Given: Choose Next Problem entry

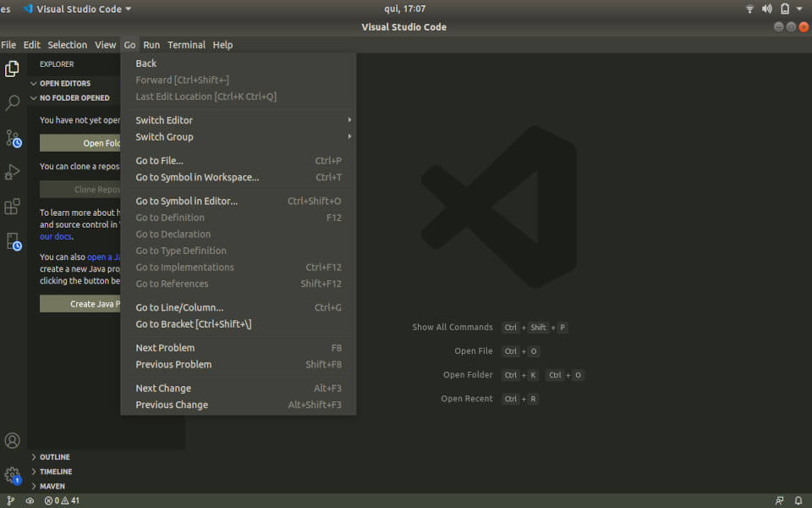Looking at the screenshot, I should 239,348.
